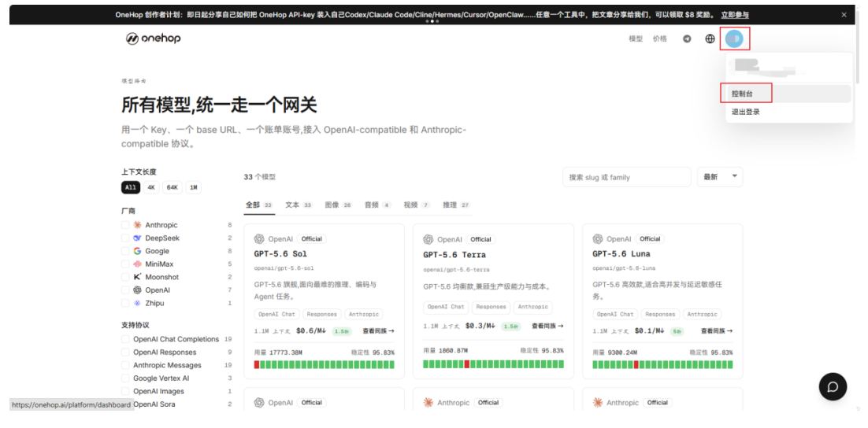Click the Google vendor logo in filter list
This screenshot has height=428, width=868.
[137, 251]
